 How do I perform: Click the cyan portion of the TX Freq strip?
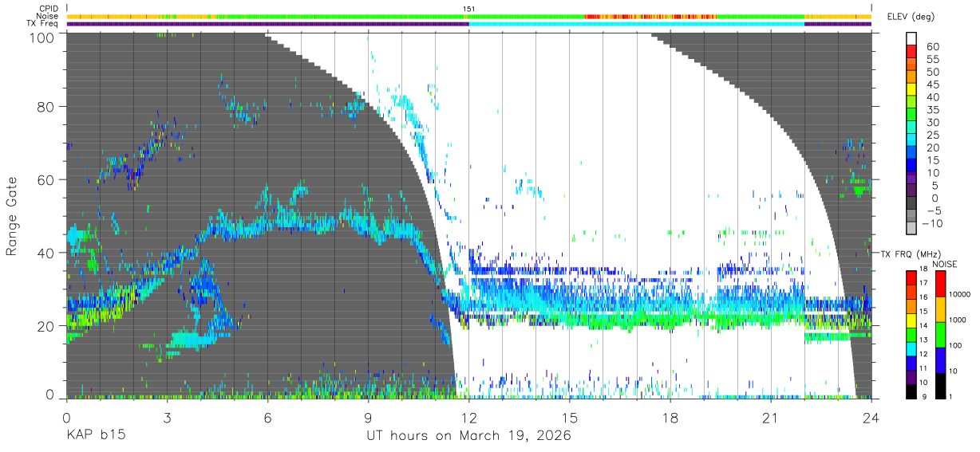636,24
